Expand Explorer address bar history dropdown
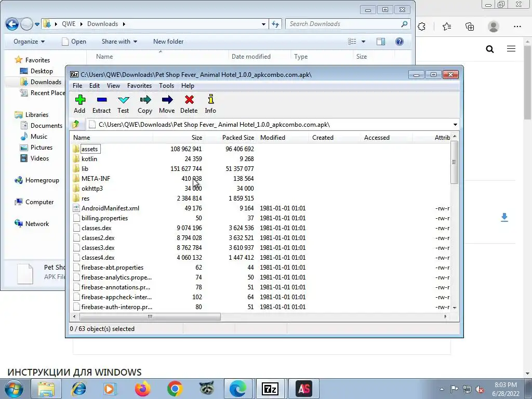This screenshot has height=399, width=532. click(263, 24)
